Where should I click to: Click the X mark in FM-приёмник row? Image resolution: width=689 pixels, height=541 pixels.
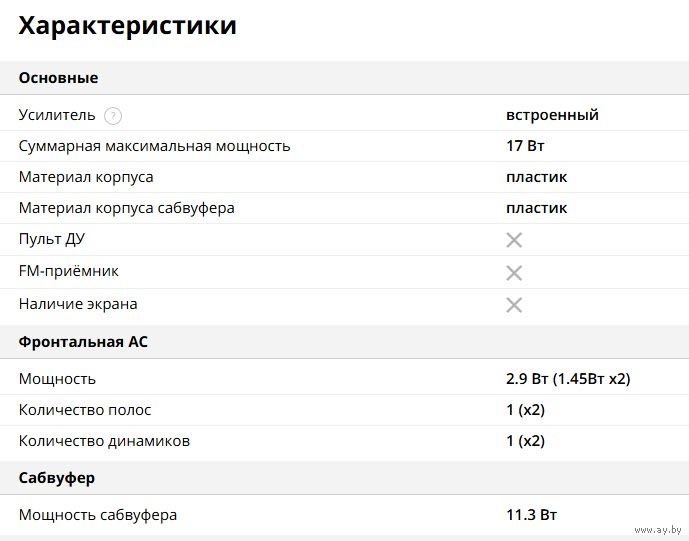(x=514, y=273)
